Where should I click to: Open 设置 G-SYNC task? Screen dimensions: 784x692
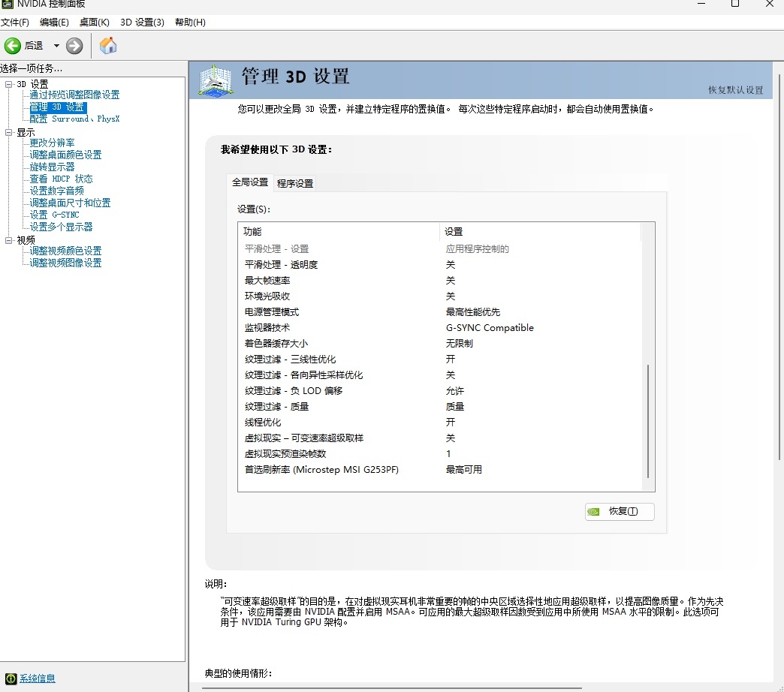(54, 215)
